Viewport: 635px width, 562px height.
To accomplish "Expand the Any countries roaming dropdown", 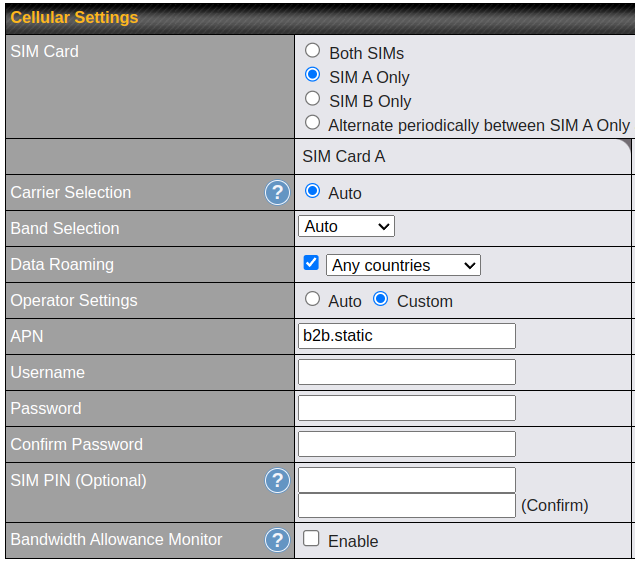I will [403, 265].
